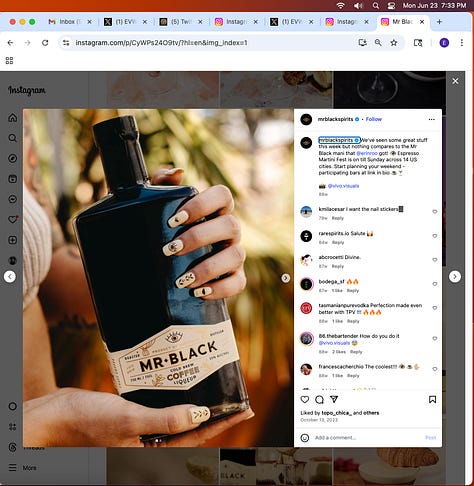Open Meta apps icon in sidebar
Screen dimensions: 474x486
tap(13, 427)
